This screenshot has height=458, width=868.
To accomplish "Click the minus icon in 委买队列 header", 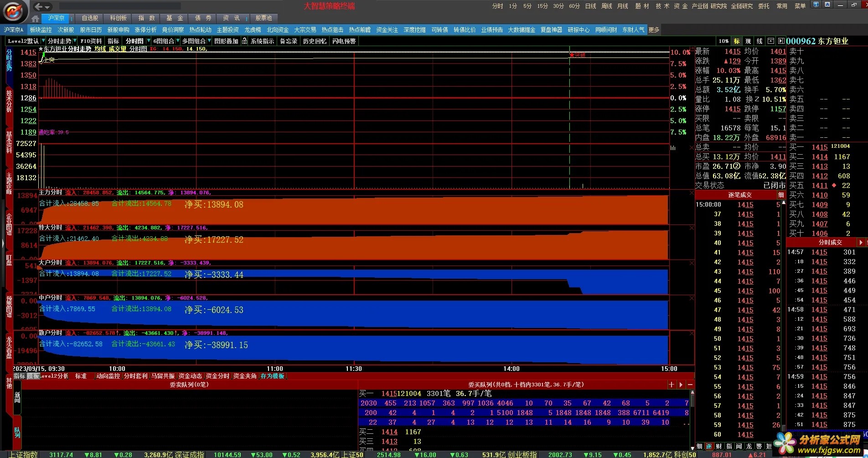I will [690, 385].
